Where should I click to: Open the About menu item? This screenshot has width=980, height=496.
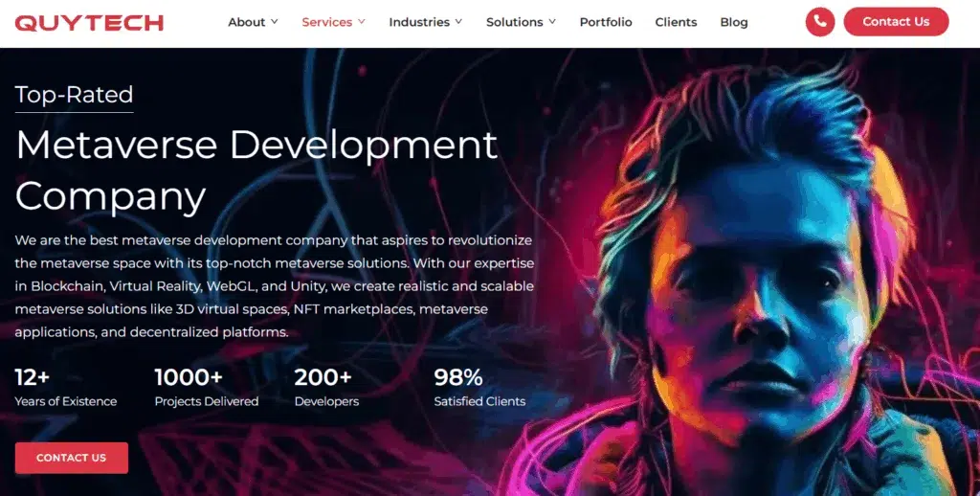(247, 22)
